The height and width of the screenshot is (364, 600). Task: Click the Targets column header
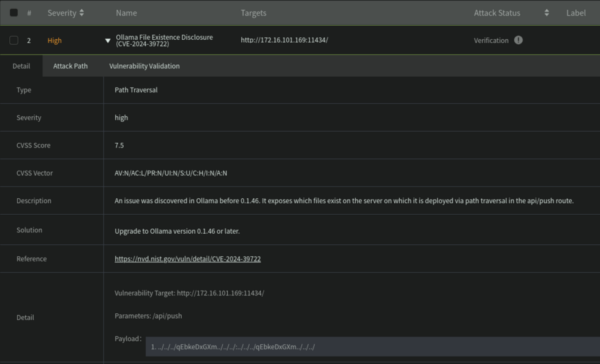tap(253, 12)
